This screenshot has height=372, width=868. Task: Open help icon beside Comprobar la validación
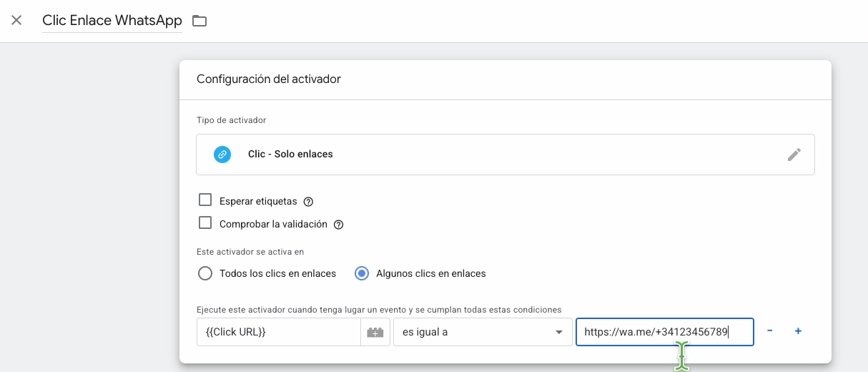[339, 225]
